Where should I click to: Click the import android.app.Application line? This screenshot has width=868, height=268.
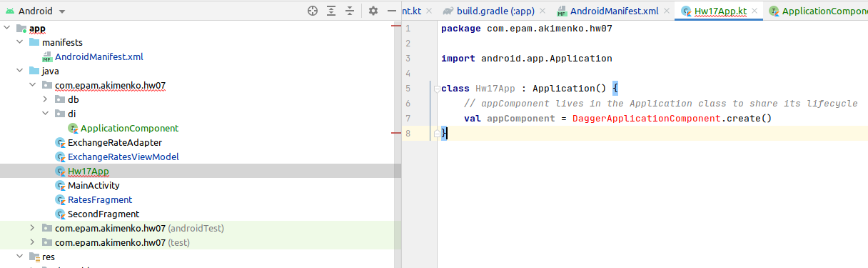click(527, 59)
